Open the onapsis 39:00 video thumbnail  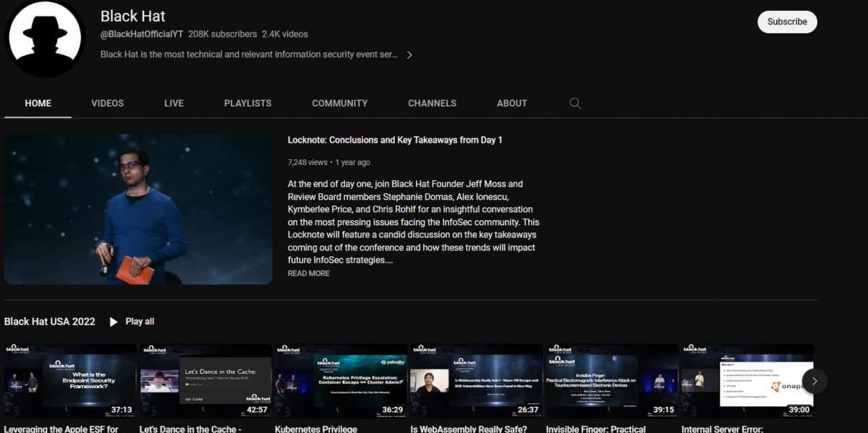pyautogui.click(x=747, y=381)
